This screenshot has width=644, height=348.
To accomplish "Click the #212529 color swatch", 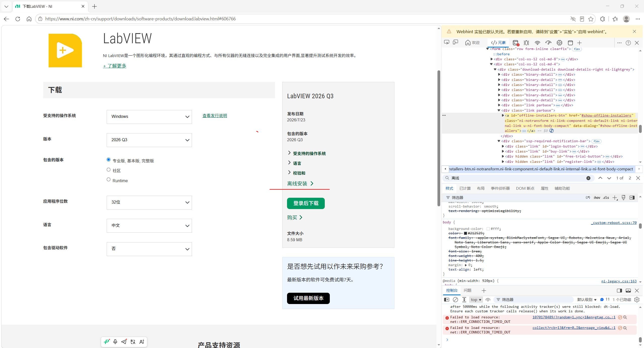I will 465,233.
